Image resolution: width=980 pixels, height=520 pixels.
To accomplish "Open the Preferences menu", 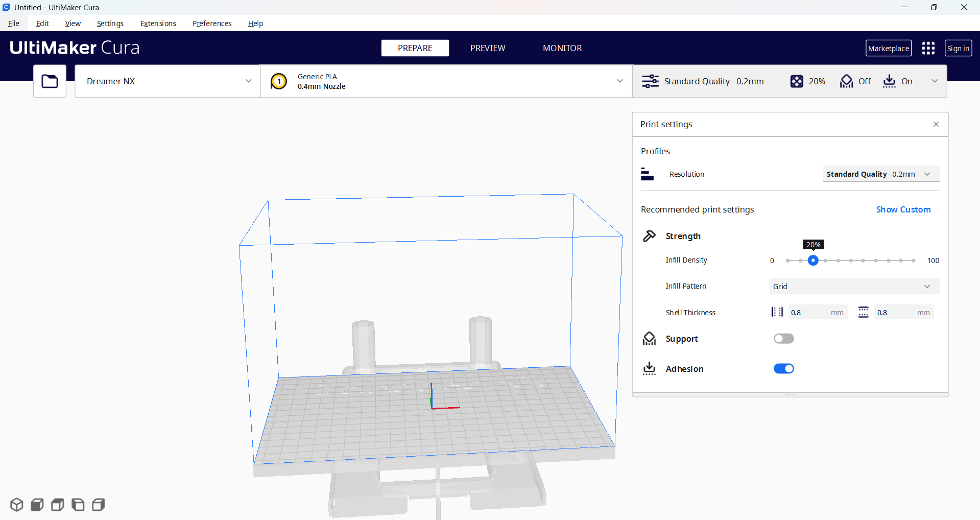I will (212, 23).
